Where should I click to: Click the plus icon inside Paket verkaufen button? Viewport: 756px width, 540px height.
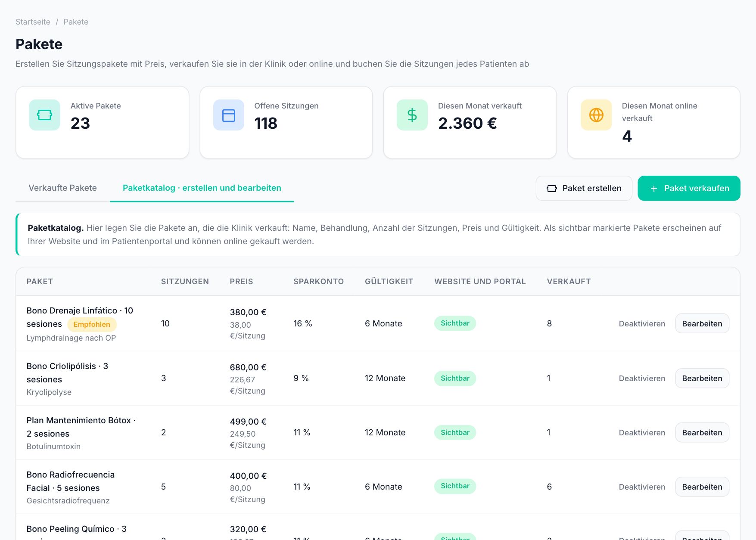654,189
